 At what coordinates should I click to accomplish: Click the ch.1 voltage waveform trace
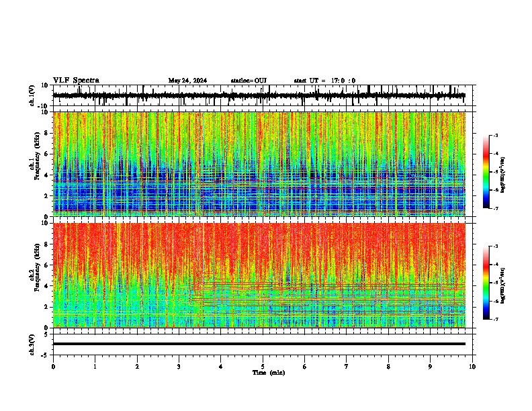[x=259, y=95]
